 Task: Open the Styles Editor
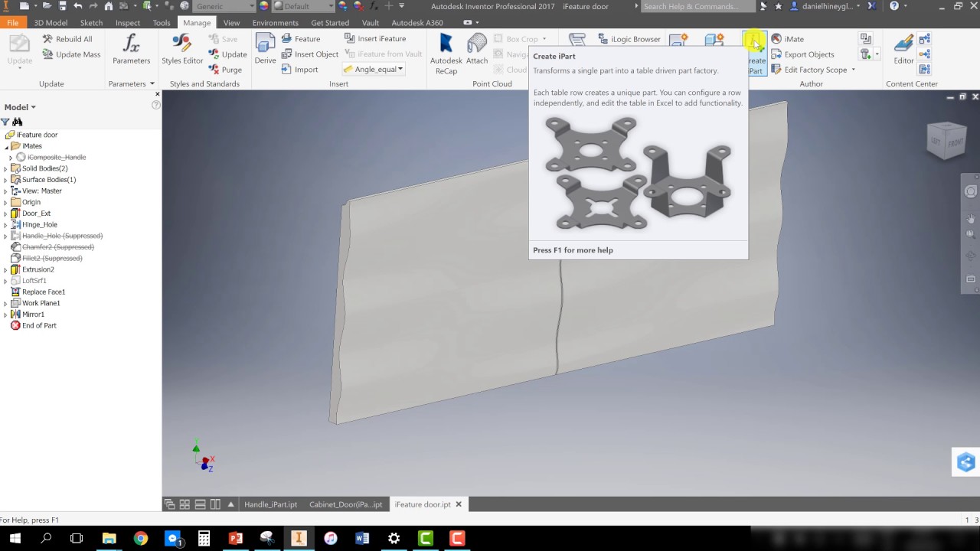pos(182,49)
